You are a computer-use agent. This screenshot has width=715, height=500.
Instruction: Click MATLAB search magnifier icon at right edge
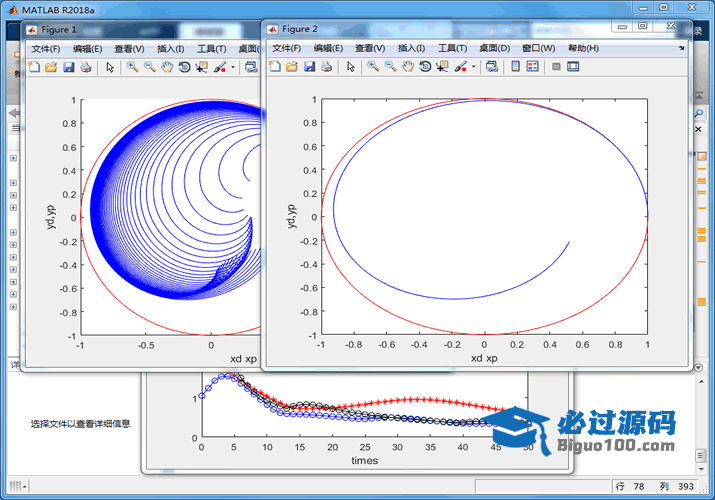coord(699,113)
